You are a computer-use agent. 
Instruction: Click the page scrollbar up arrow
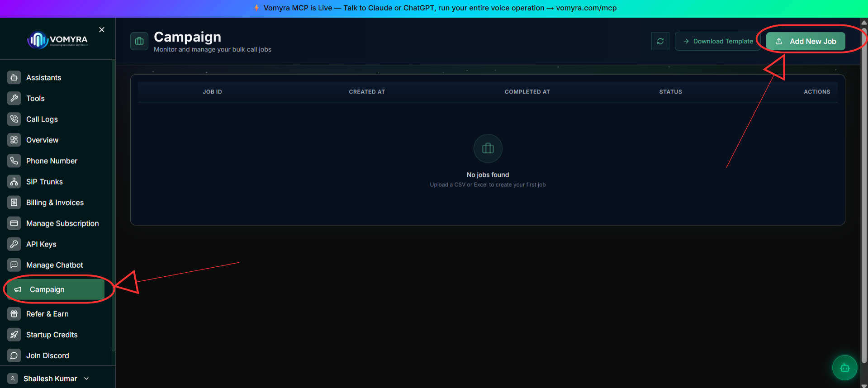click(864, 23)
